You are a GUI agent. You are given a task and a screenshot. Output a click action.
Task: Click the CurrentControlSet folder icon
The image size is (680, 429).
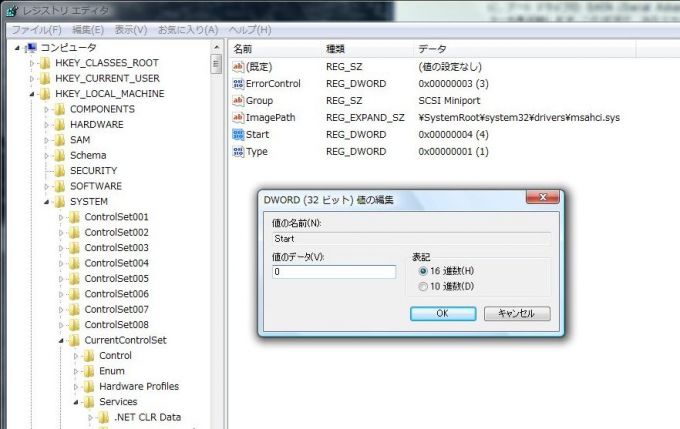[75, 341]
